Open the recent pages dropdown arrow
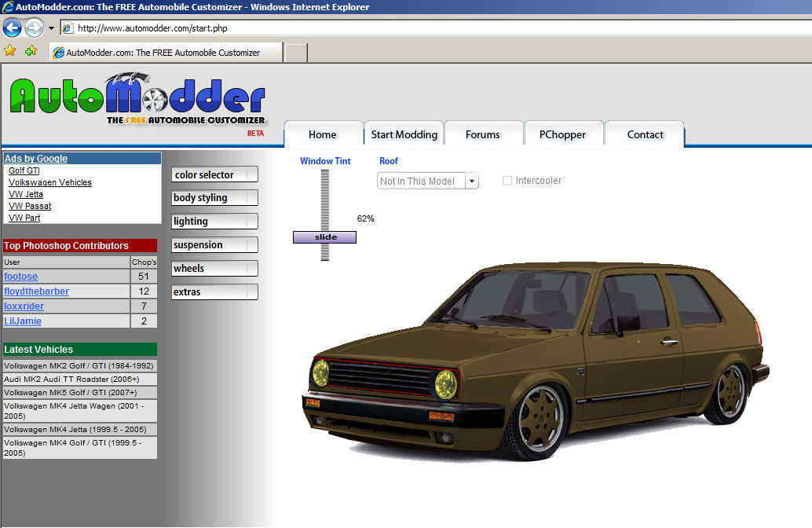812x528 pixels. [51, 28]
